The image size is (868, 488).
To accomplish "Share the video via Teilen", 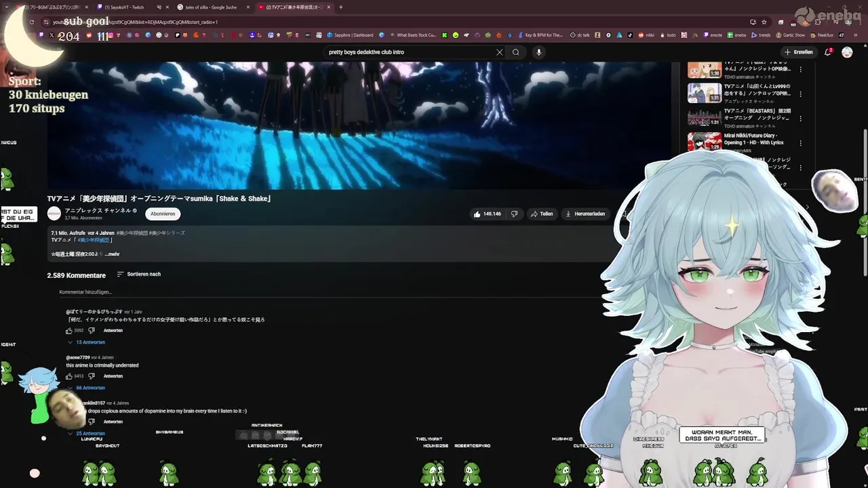I will (x=542, y=214).
